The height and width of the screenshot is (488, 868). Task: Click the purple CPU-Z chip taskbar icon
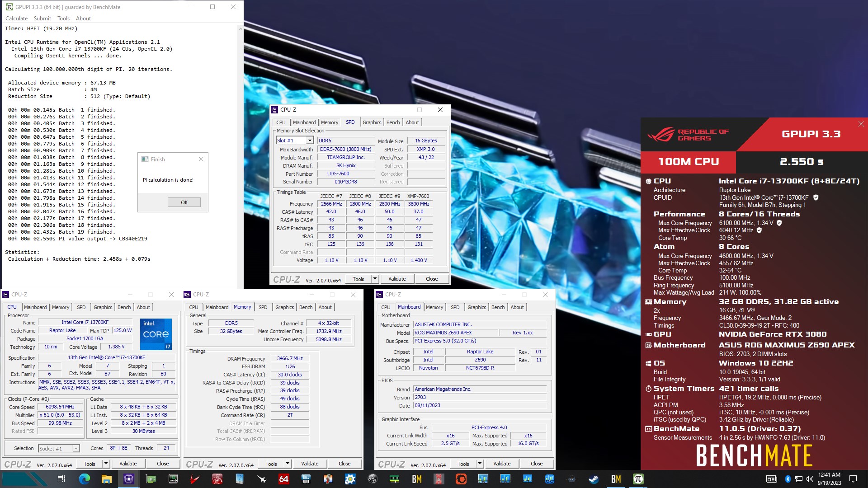pos(128,479)
